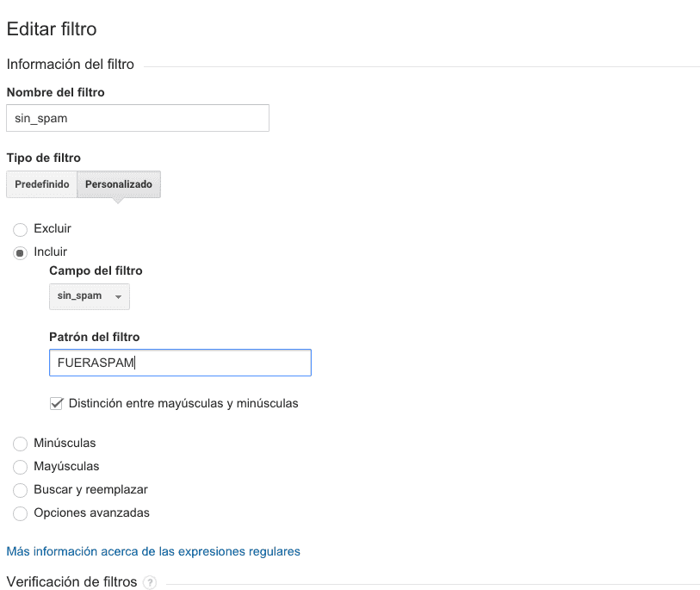Click the Patrón del filtro label

pyautogui.click(x=94, y=337)
